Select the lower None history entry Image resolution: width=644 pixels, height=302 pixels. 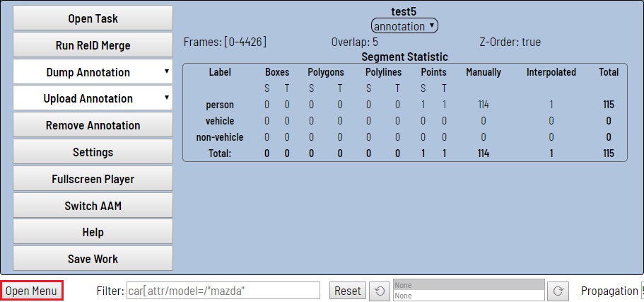469,296
